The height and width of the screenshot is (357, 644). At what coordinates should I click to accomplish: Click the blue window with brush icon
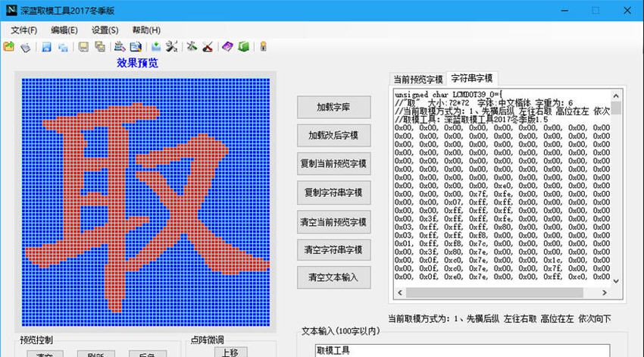[136, 47]
